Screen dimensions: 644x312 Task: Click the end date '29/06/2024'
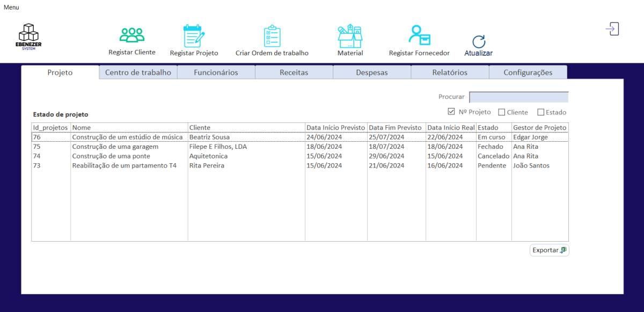pos(386,156)
